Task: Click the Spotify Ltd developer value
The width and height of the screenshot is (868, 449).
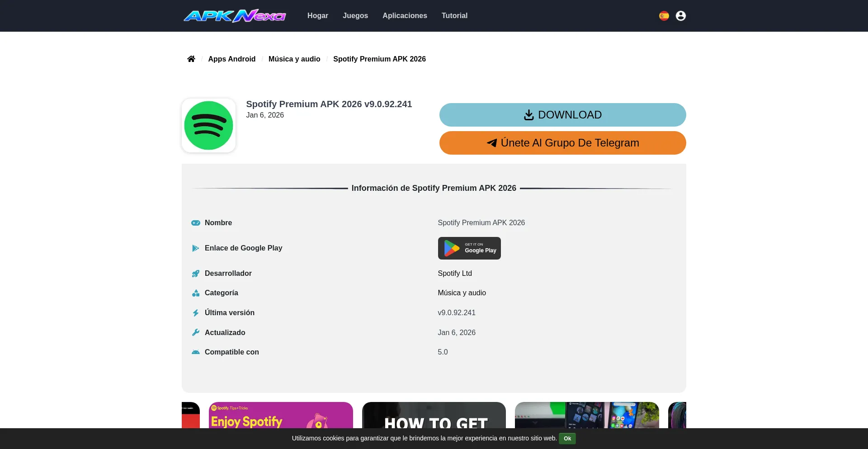Action: (x=455, y=274)
